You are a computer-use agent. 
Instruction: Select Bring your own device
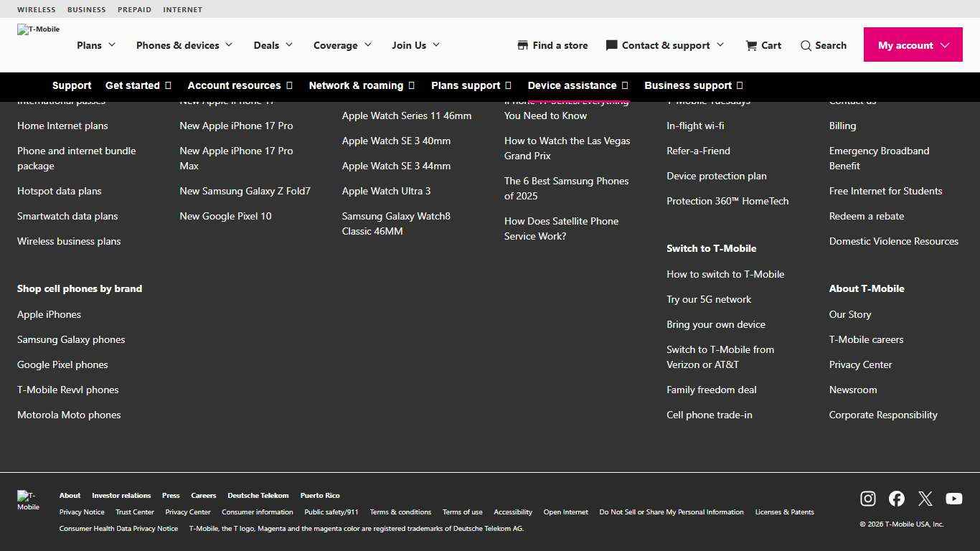[x=715, y=324]
